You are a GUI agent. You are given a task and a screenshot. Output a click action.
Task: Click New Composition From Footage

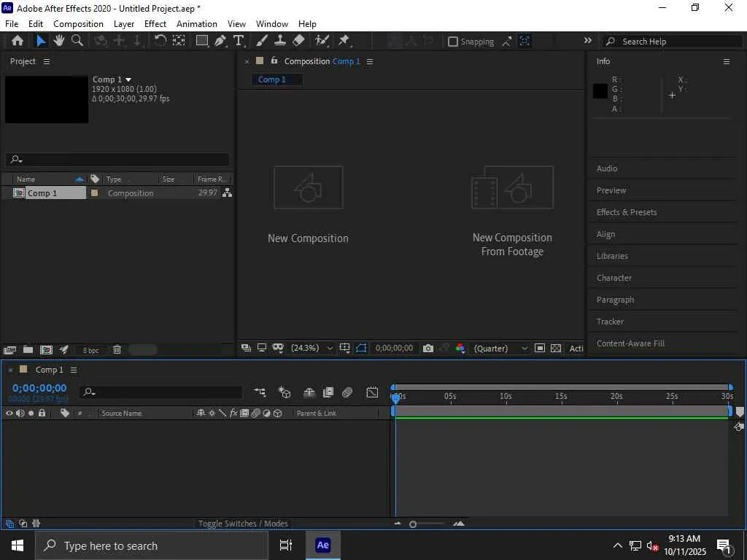[x=512, y=211]
